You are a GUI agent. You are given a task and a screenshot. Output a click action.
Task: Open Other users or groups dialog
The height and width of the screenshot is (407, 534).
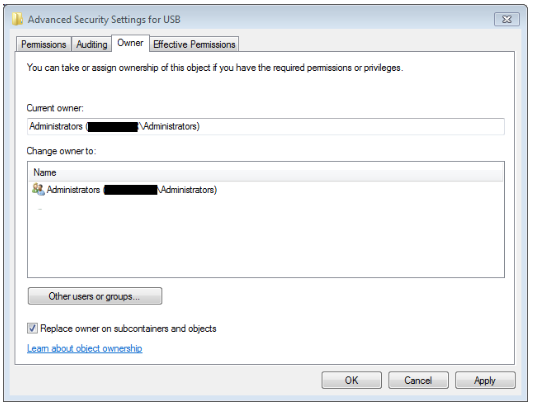(95, 296)
